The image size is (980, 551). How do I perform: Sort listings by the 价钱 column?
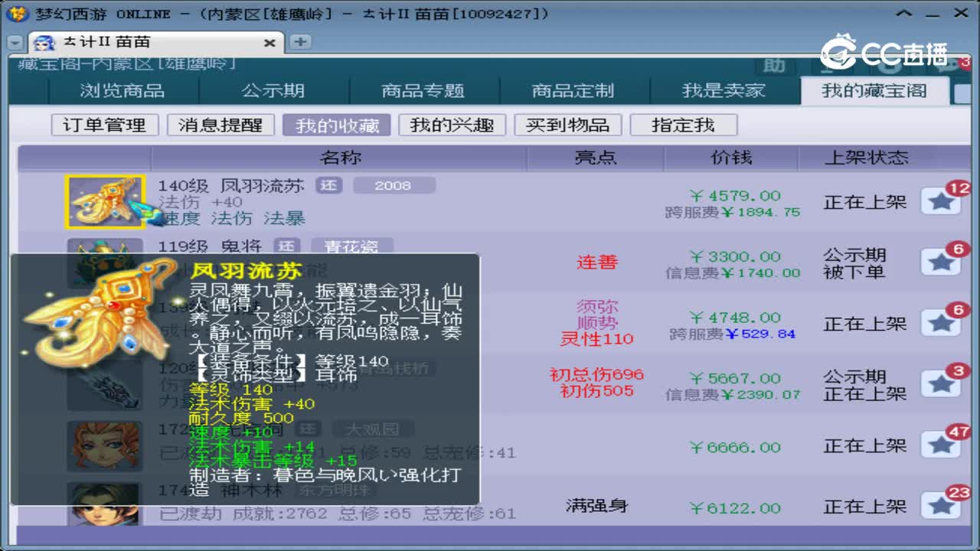point(733,157)
